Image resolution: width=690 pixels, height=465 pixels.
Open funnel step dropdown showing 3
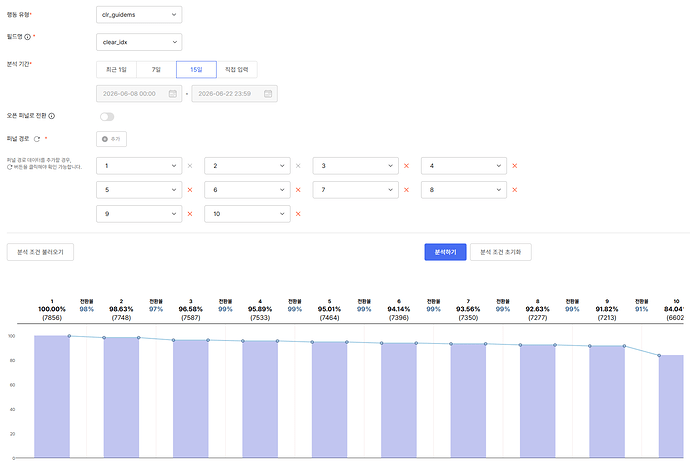coord(355,166)
